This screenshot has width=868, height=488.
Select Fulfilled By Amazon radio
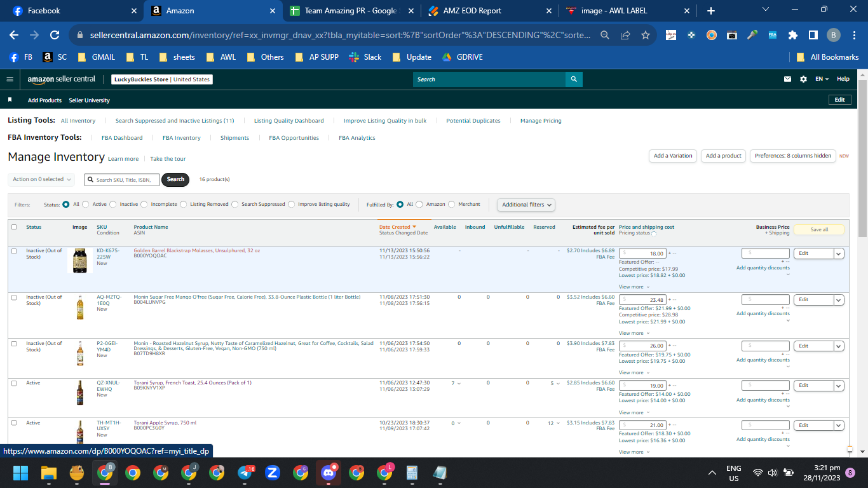(419, 205)
